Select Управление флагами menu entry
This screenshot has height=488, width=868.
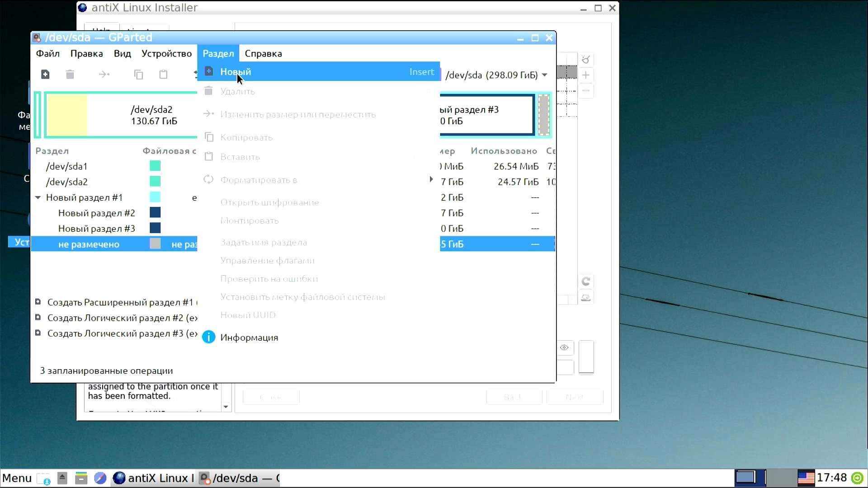click(x=319, y=261)
